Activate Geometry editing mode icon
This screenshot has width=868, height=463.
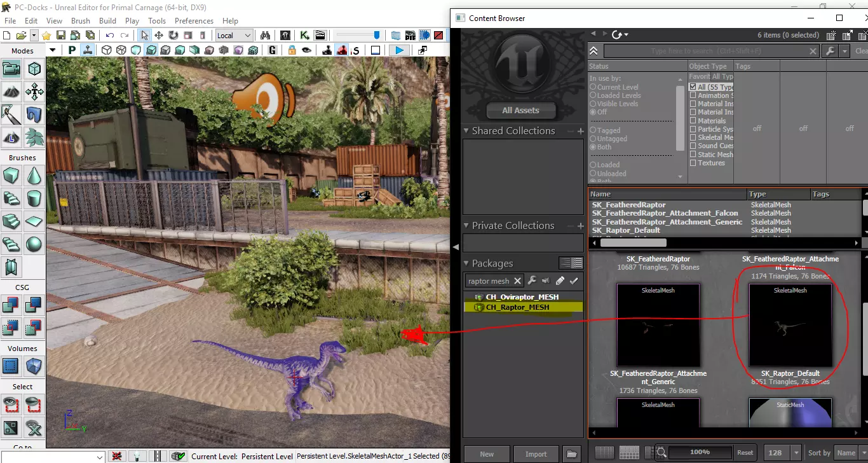(34, 68)
